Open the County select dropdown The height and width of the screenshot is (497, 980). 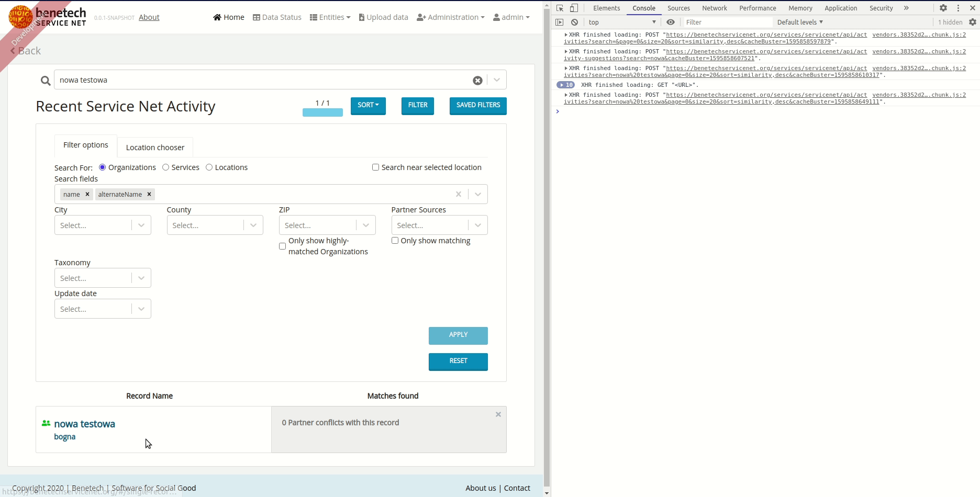pos(215,225)
